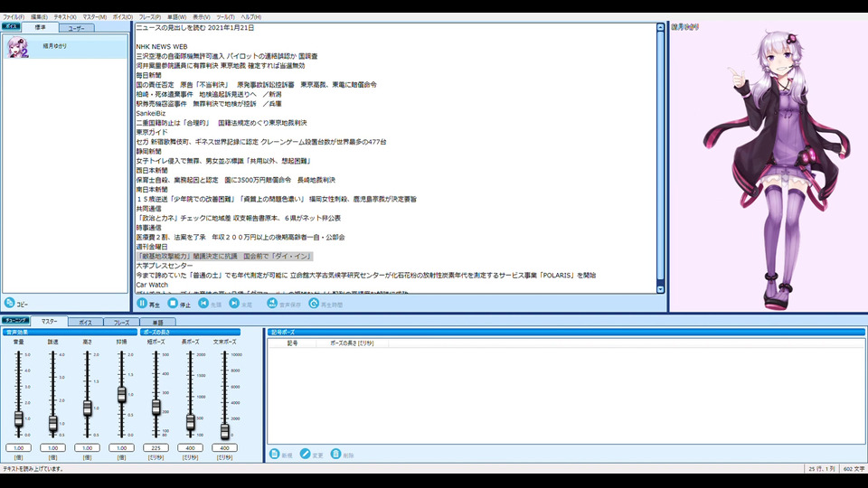This screenshot has height=488, width=868.
Task: Click the 東京ガイド line in the editor
Action: tap(152, 132)
